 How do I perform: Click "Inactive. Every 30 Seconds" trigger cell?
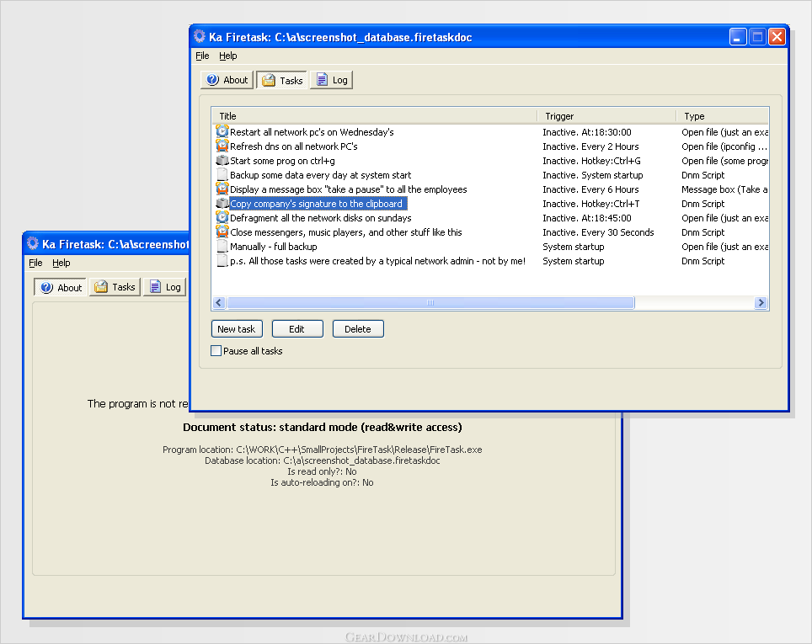(x=598, y=232)
